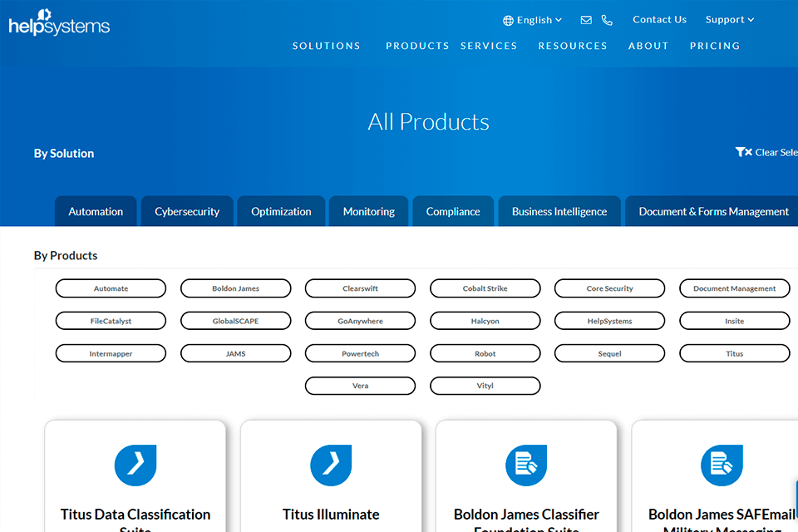Click the Boldon James SAFEmail icon
Viewport: 798px width, 532px height.
pos(722,465)
